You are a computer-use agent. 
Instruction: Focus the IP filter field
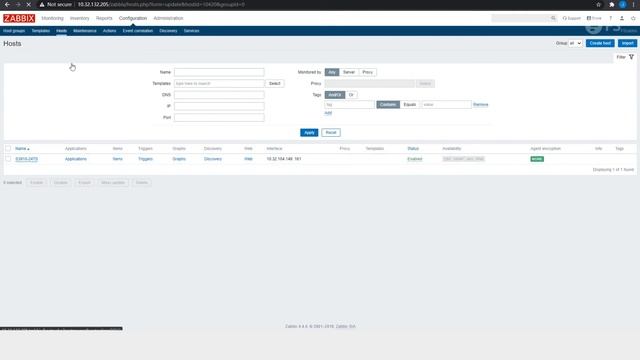click(x=219, y=106)
